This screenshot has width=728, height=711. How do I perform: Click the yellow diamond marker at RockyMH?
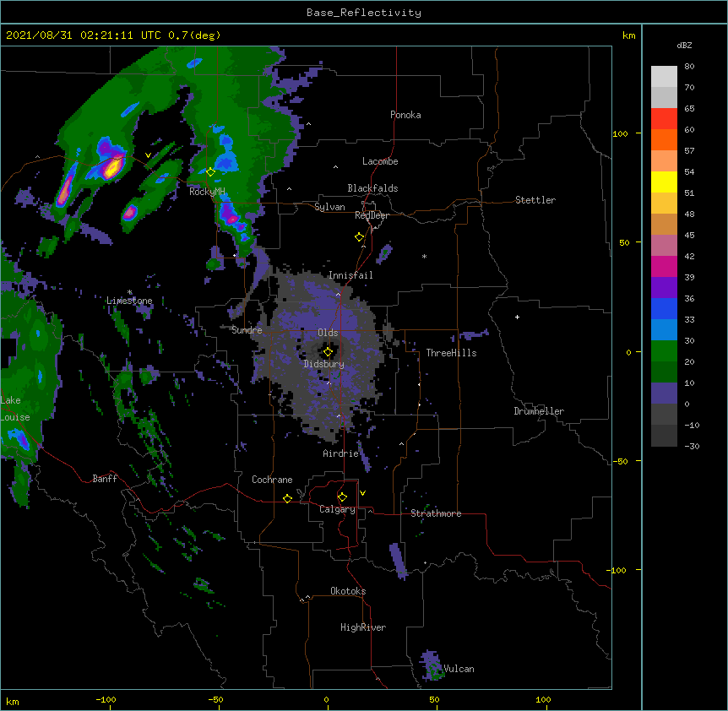coord(210,172)
